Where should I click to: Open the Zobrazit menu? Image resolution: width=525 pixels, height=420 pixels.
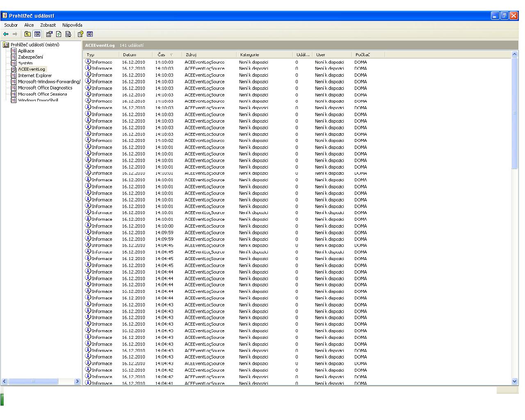click(48, 25)
